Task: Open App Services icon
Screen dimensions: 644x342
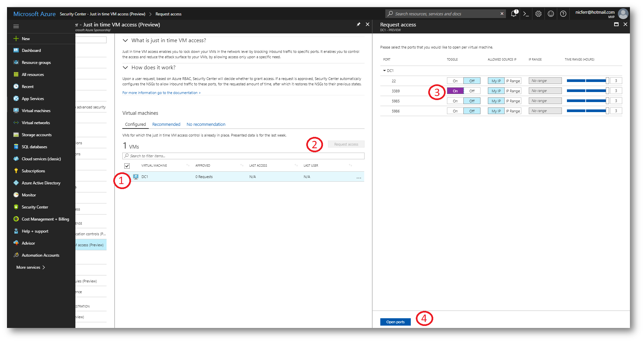Action: click(16, 99)
